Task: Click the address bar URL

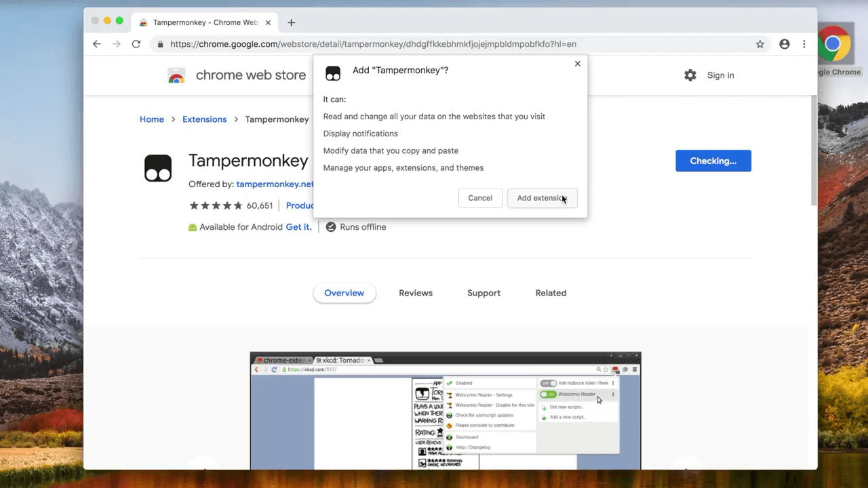Action: coord(373,44)
